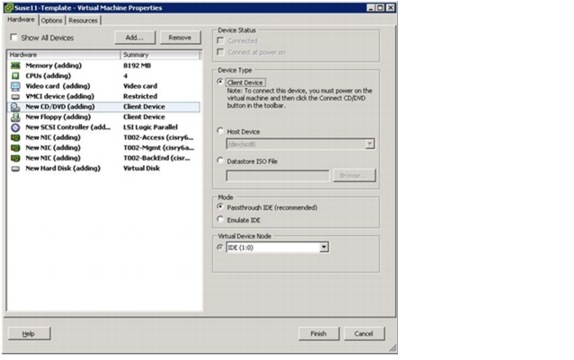Select the Emulate IDE mode option

point(220,219)
